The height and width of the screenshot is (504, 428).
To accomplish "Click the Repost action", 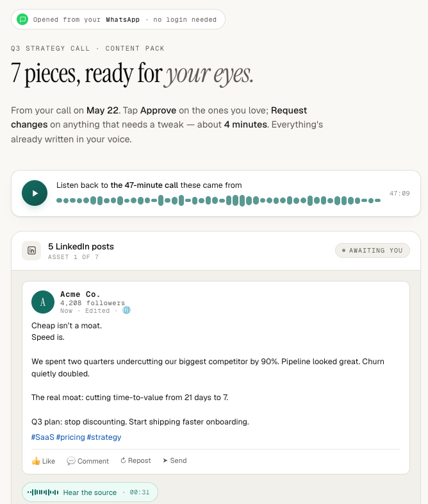I will coord(135,460).
